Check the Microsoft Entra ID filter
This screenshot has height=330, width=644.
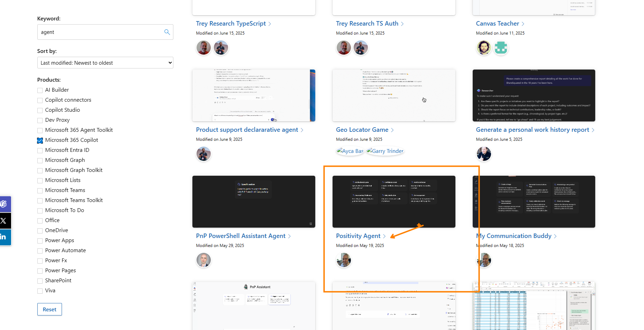point(40,150)
